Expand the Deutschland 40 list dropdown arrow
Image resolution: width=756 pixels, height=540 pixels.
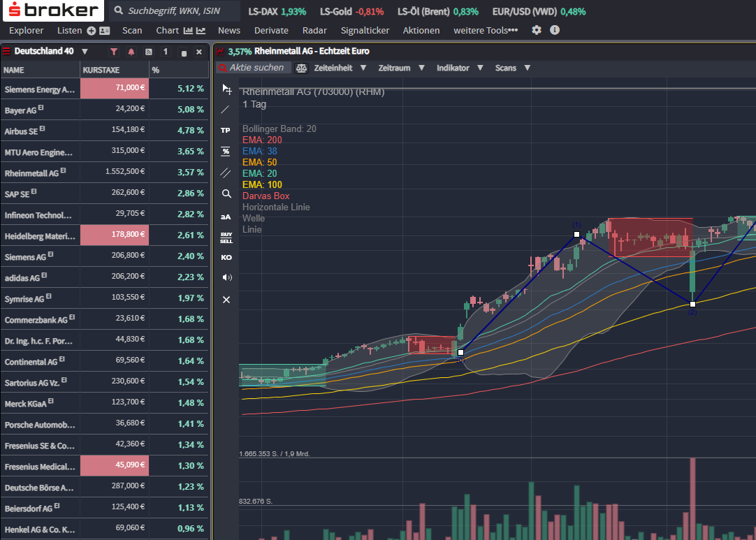coord(85,52)
